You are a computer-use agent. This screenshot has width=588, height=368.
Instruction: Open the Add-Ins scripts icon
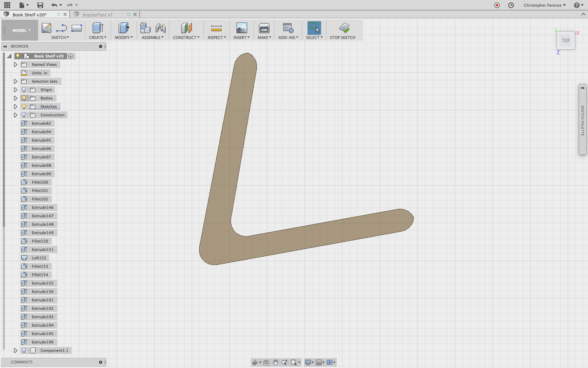click(288, 28)
